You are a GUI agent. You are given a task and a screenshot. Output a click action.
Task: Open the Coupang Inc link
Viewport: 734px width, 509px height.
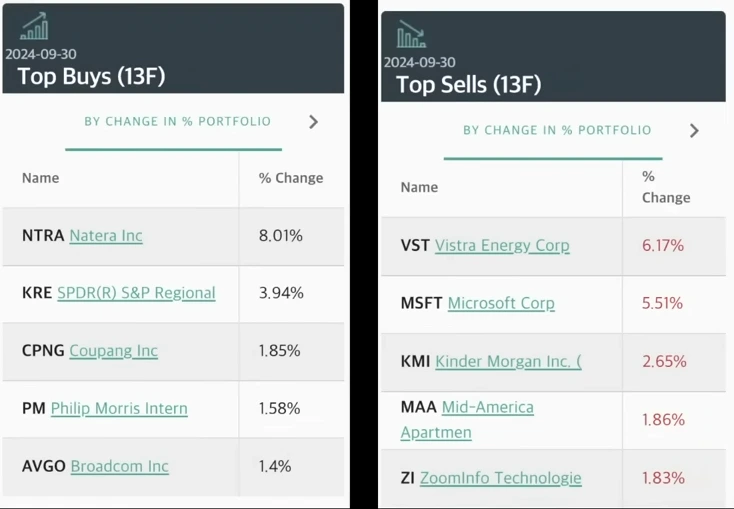(113, 351)
